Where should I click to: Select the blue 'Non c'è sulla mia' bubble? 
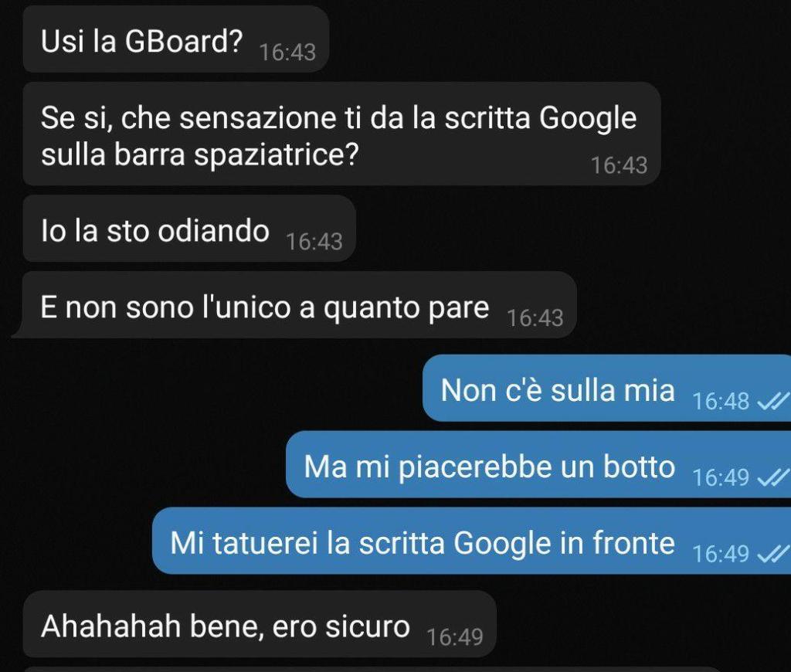point(606,388)
